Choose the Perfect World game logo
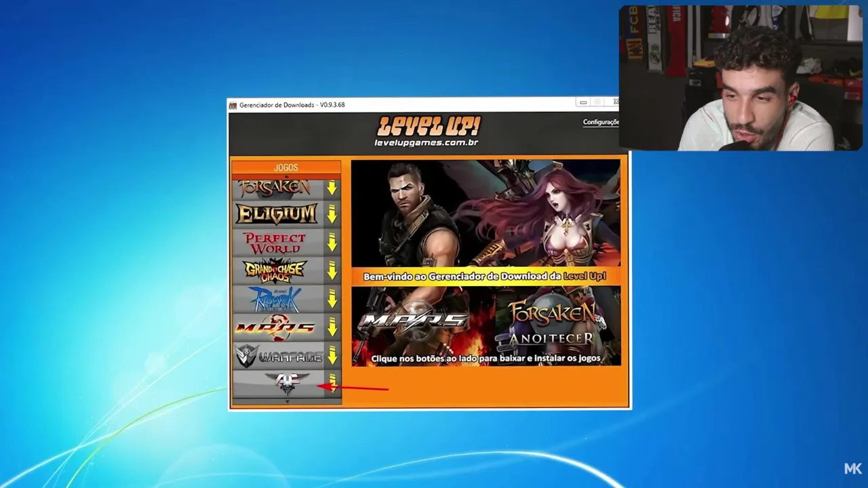The image size is (868, 488). pos(275,243)
